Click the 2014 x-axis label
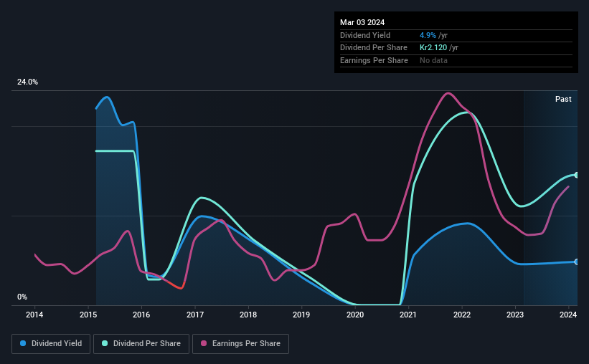 point(34,315)
